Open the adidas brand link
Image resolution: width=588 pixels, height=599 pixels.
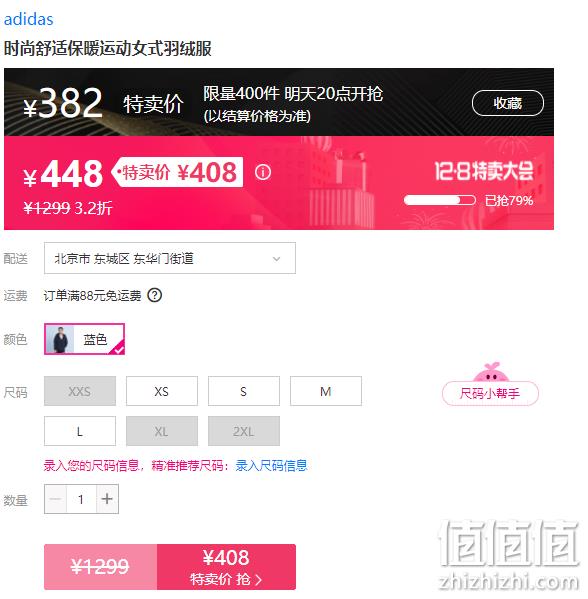(29, 19)
